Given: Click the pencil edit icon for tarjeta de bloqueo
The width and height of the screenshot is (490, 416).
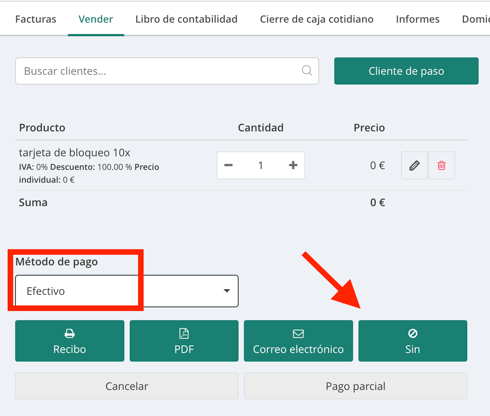Looking at the screenshot, I should click(x=414, y=165).
